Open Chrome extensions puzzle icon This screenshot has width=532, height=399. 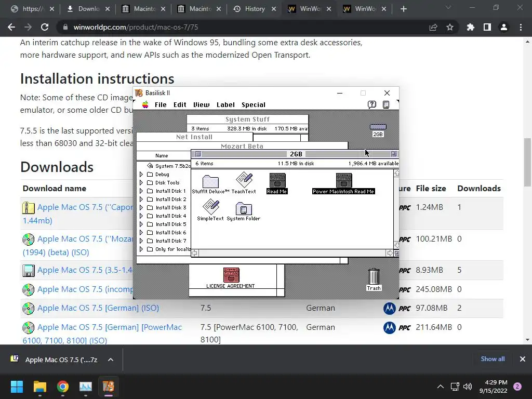tap(471, 27)
